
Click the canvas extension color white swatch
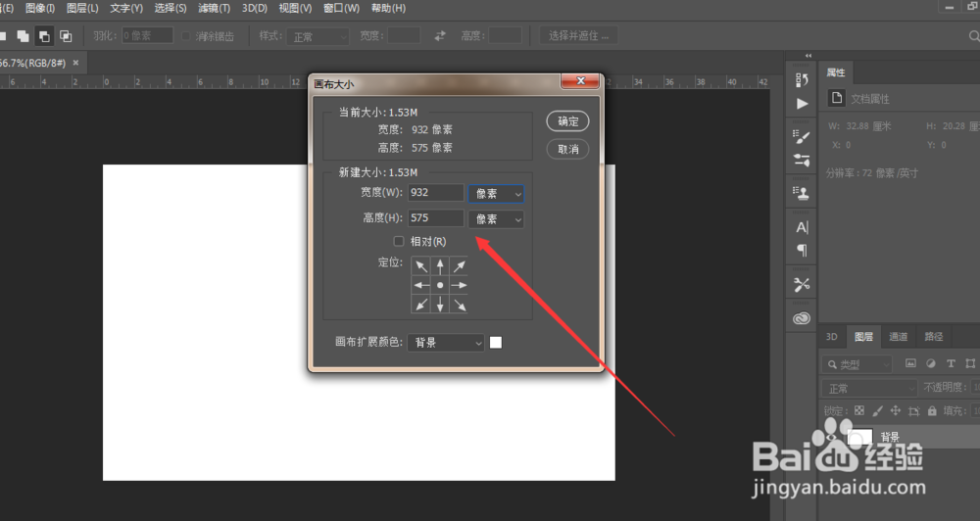pyautogui.click(x=496, y=343)
